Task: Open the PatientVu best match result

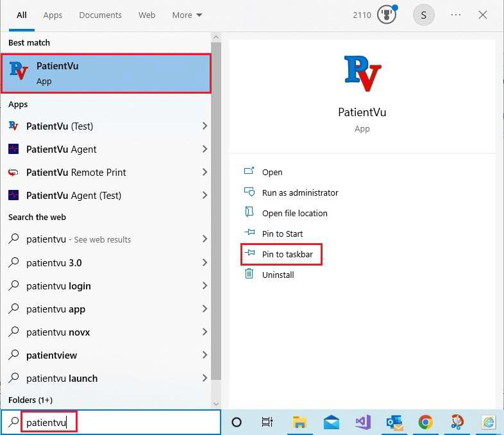Action: pos(106,74)
